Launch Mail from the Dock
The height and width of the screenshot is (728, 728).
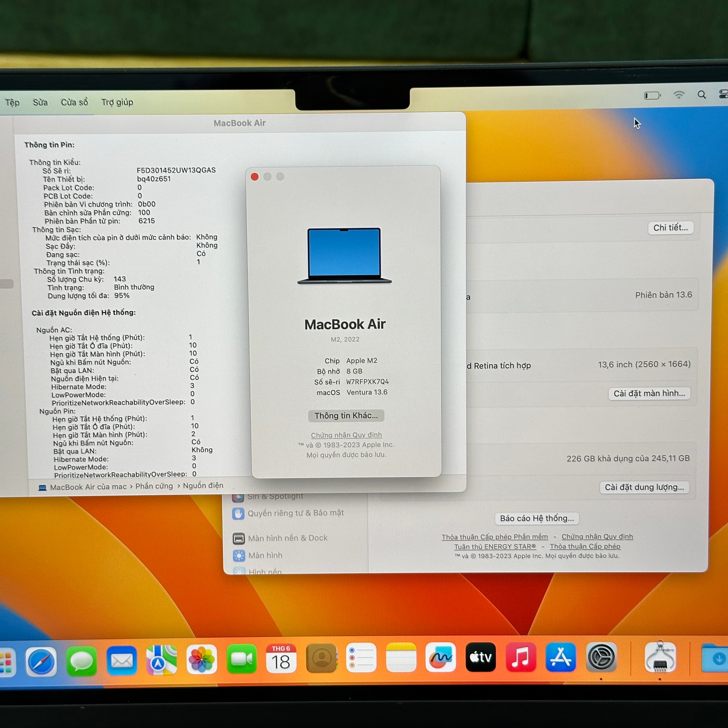[x=122, y=660]
